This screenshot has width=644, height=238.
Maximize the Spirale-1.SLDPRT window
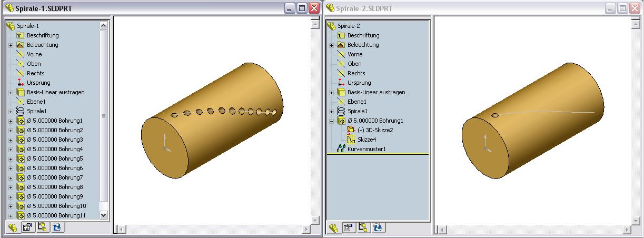[x=302, y=8]
